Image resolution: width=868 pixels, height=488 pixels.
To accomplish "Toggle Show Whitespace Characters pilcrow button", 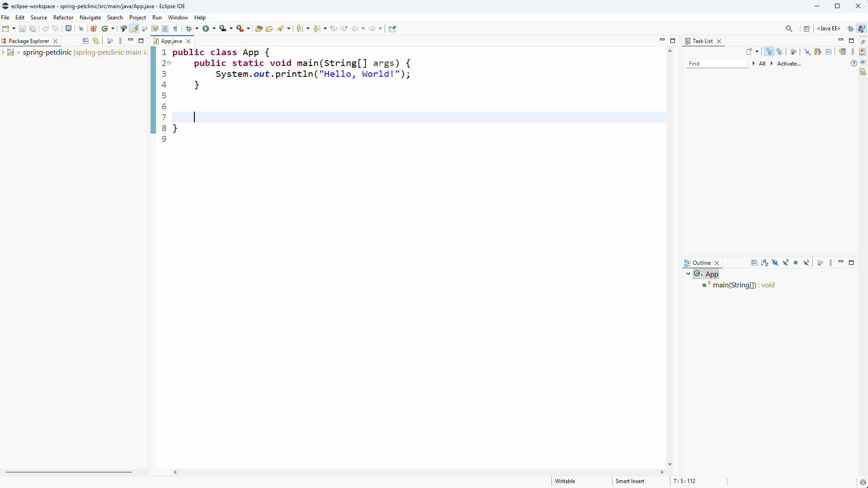I will [x=175, y=28].
